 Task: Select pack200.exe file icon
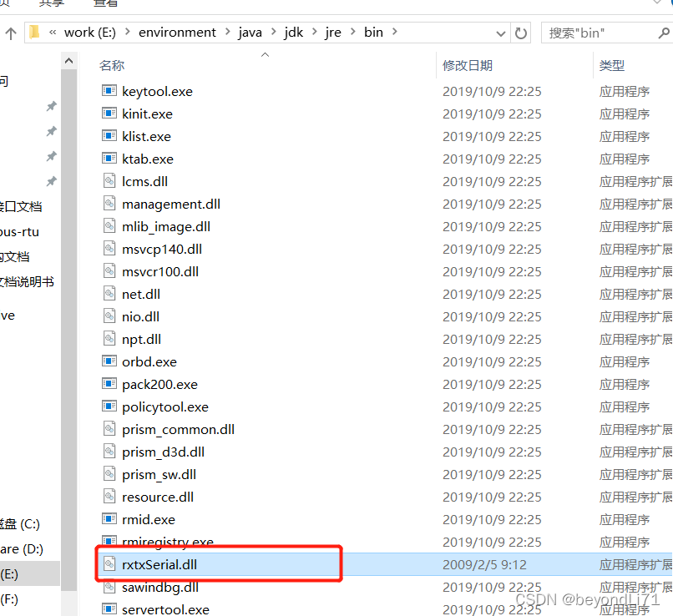click(109, 384)
